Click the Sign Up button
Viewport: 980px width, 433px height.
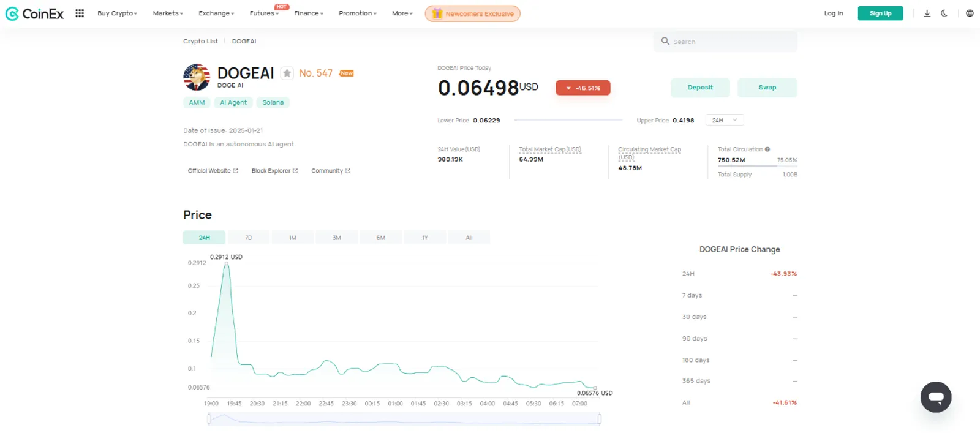click(880, 13)
